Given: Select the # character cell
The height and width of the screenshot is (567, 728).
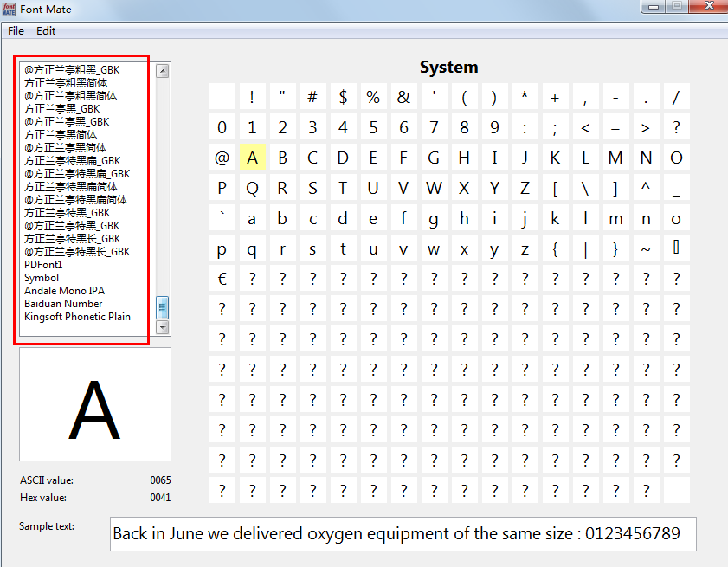Looking at the screenshot, I should click(313, 97).
